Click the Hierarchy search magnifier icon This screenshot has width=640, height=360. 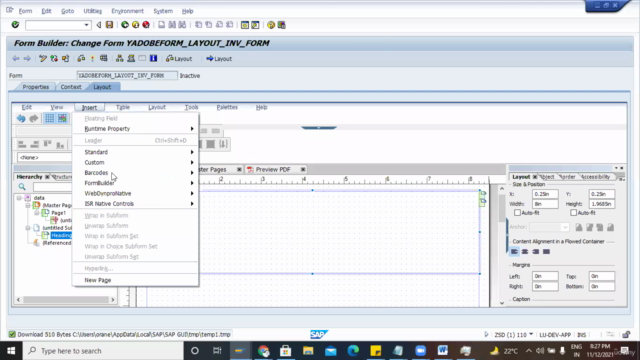click(x=22, y=187)
